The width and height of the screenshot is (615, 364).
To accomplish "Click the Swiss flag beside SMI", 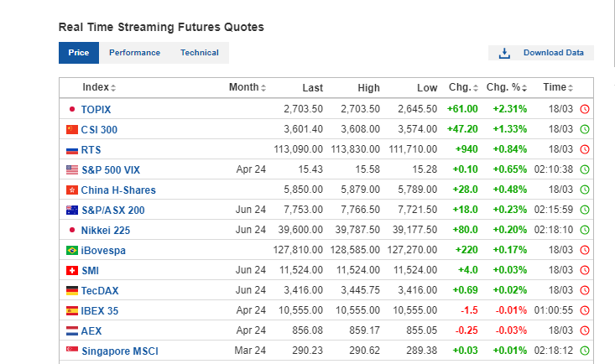I will tap(72, 271).
